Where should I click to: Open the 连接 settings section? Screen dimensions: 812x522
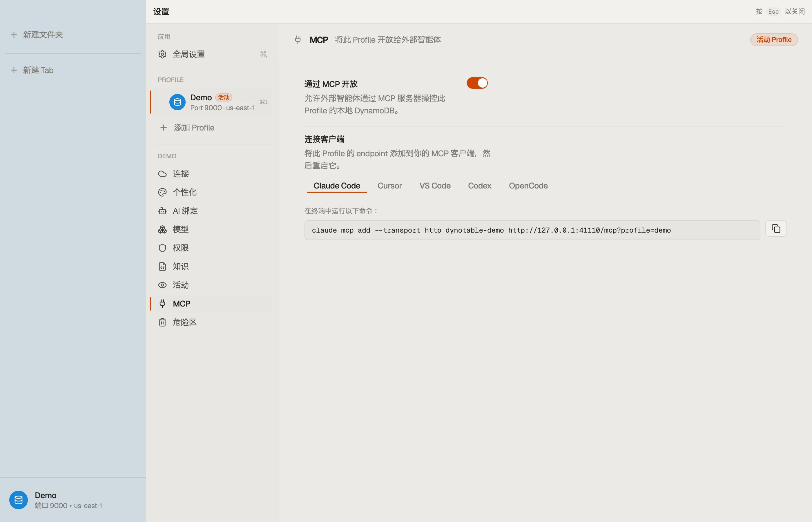(x=212, y=174)
